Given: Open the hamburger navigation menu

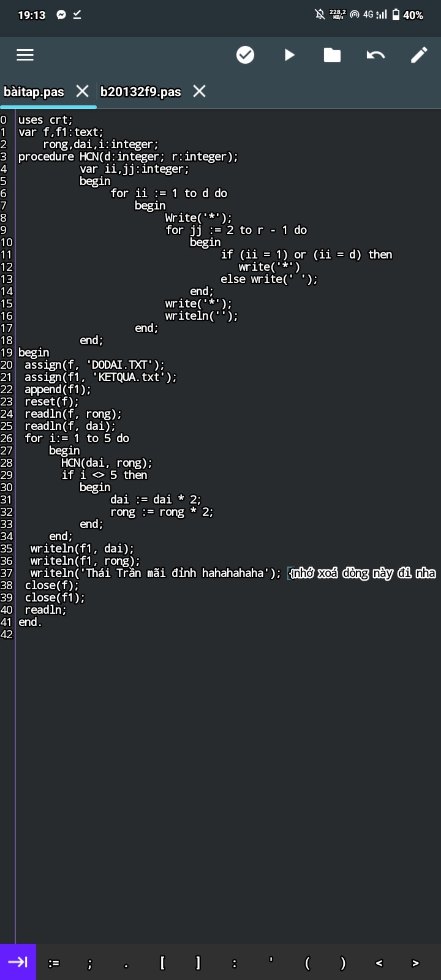Looking at the screenshot, I should tap(25, 55).
